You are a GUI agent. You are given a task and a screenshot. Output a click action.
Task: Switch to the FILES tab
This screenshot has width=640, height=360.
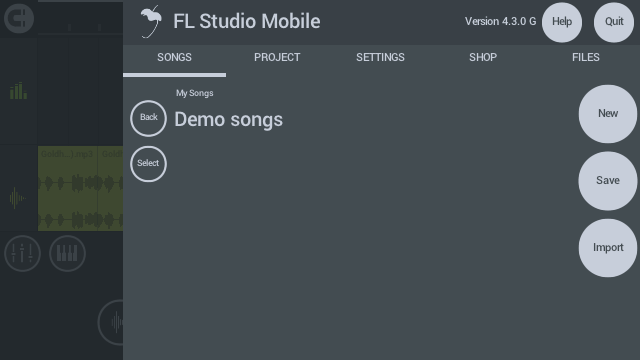pyautogui.click(x=586, y=58)
